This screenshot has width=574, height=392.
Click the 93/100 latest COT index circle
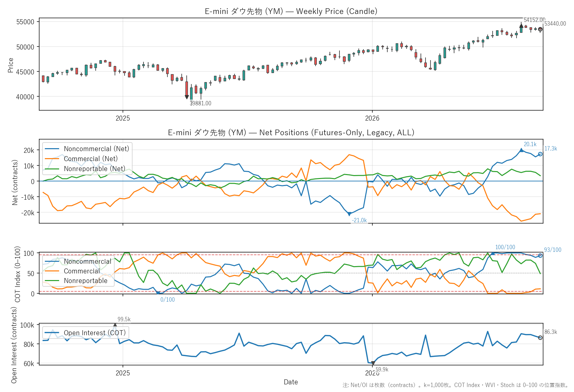[540, 255]
